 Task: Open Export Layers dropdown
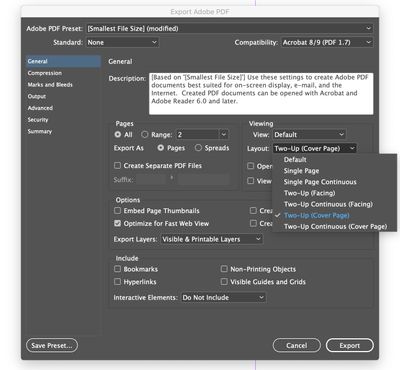coord(212,239)
